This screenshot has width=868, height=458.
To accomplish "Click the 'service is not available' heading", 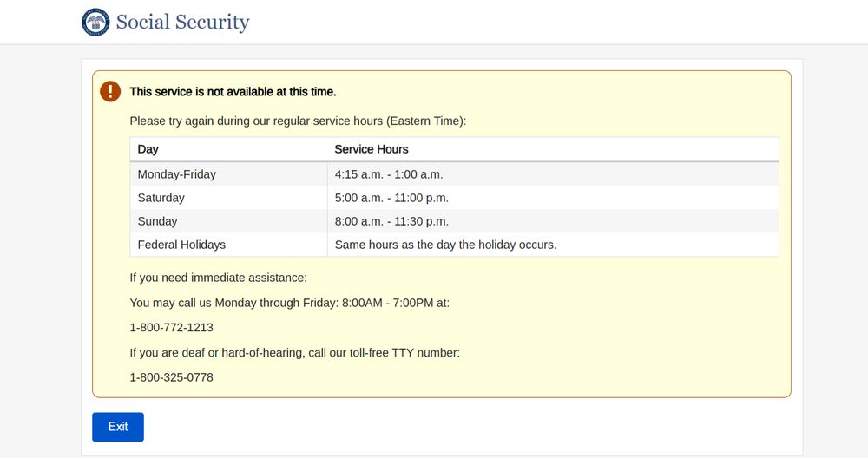I will click(x=233, y=92).
